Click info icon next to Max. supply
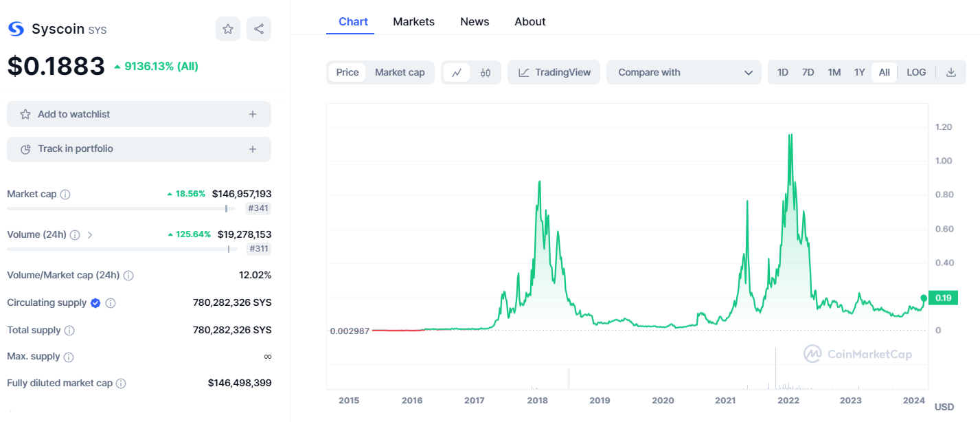This screenshot has width=980, height=422. [69, 357]
